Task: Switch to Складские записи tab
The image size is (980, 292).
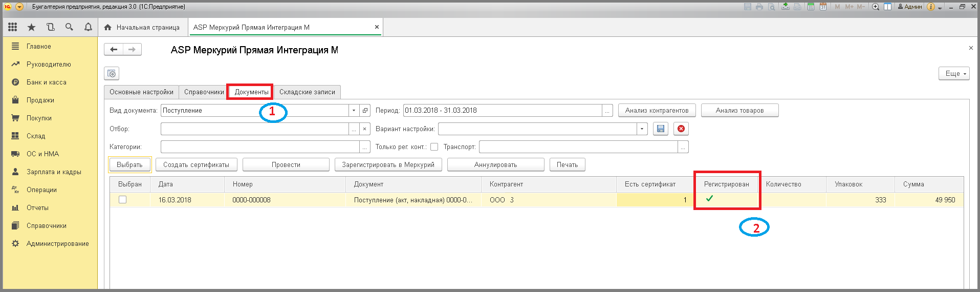Action: [307, 92]
